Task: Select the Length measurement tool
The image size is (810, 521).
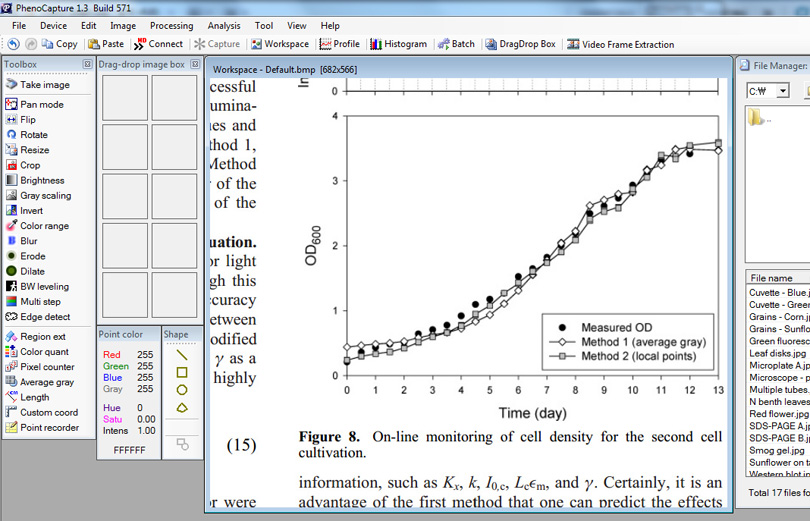Action: point(34,397)
